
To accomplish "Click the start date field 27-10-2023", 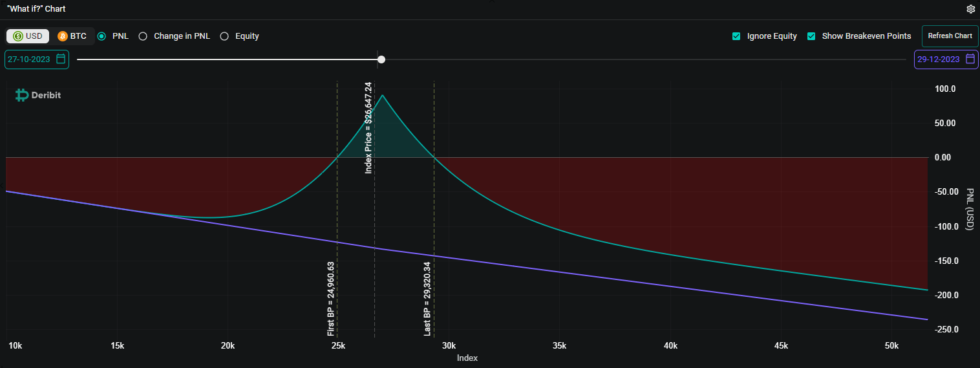I will (x=37, y=59).
